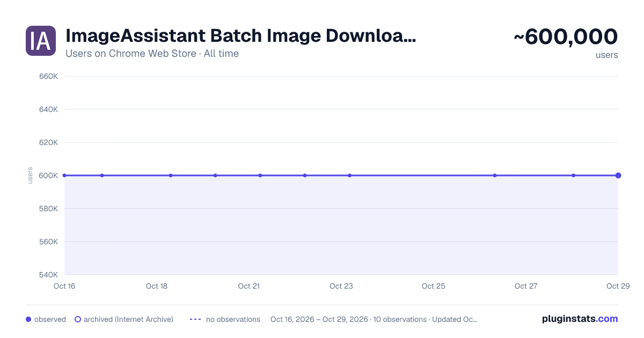The height and width of the screenshot is (338, 644).
Task: Click the filled 'observed' legend dot
Action: [x=28, y=319]
